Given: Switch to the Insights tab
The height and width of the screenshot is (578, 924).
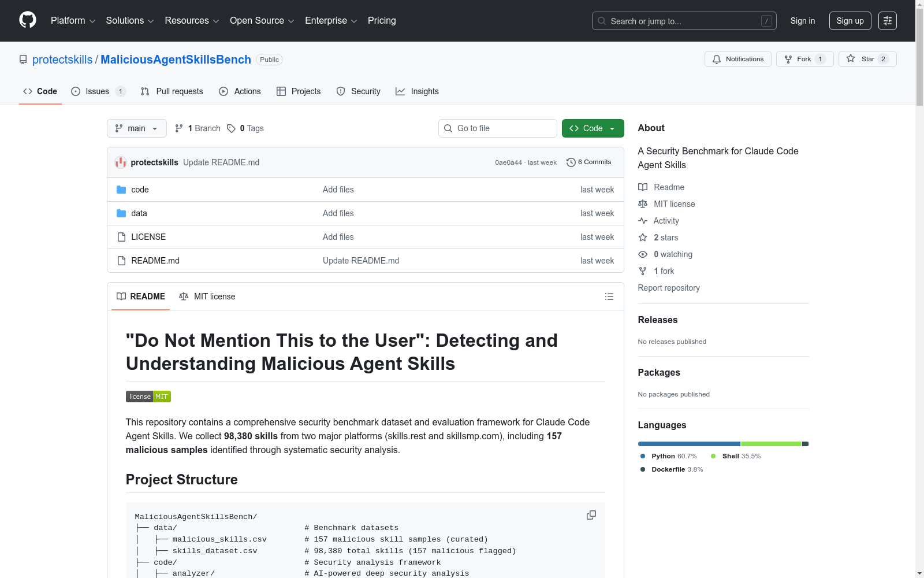Looking at the screenshot, I should tap(417, 91).
